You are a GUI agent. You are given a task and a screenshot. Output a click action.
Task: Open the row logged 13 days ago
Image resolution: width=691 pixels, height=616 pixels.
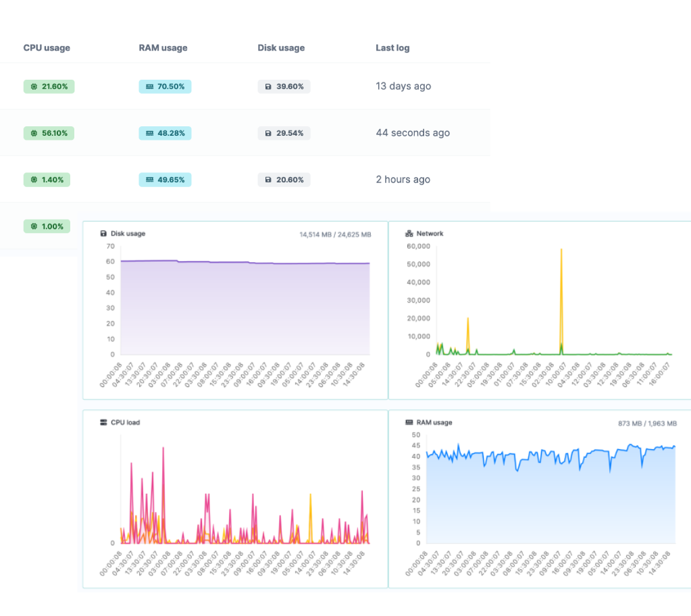pyautogui.click(x=403, y=86)
